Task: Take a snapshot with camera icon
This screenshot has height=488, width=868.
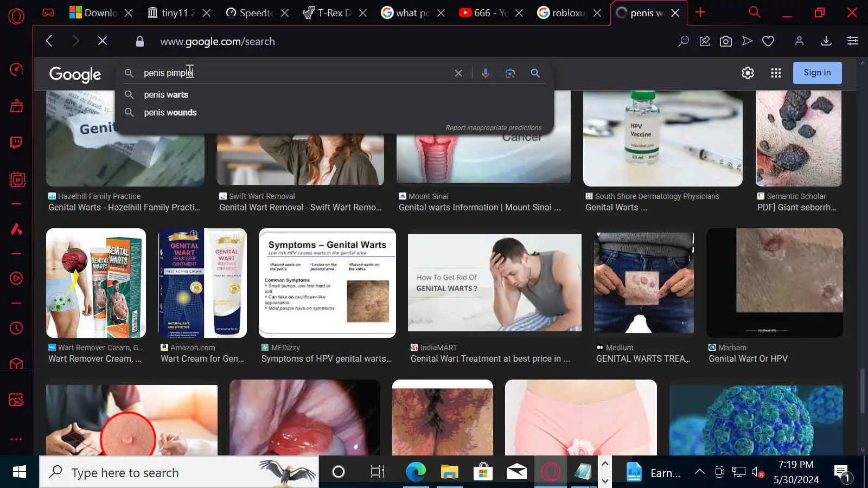Action: 726,41
